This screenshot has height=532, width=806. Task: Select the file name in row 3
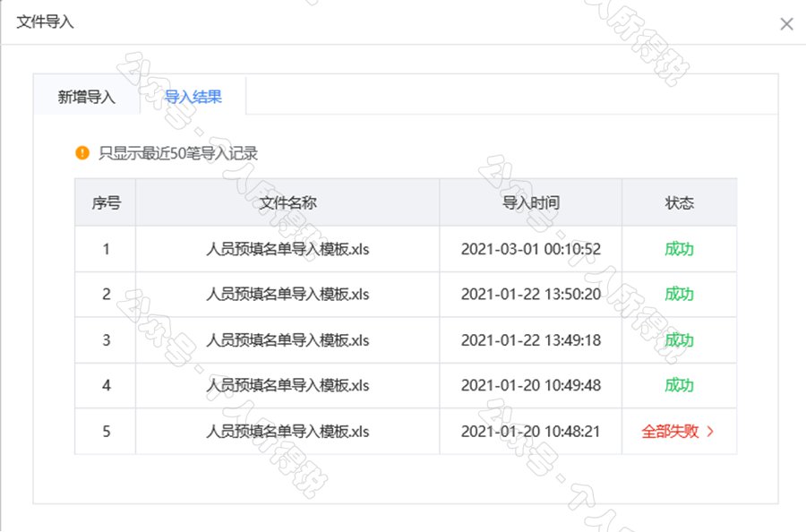click(x=287, y=340)
